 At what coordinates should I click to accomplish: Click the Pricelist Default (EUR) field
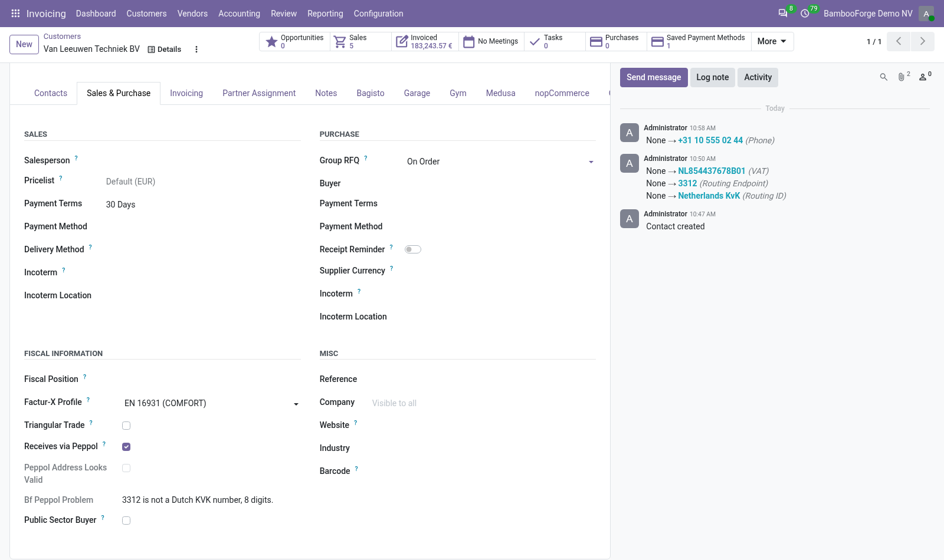pos(202,182)
